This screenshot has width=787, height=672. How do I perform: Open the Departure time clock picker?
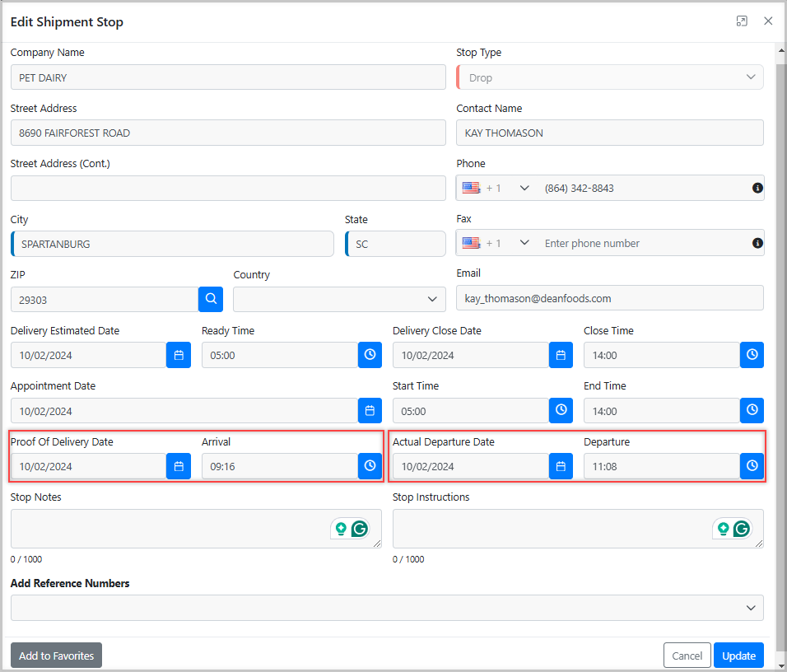pyautogui.click(x=752, y=465)
